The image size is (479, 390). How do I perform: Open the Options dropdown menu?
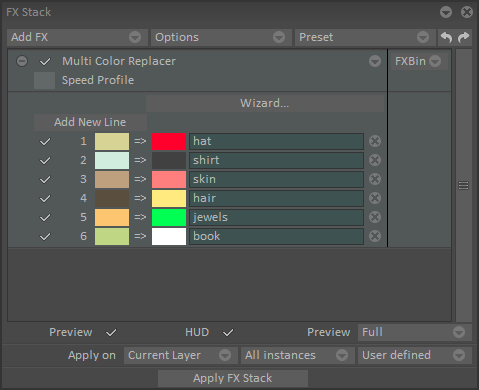(221, 37)
